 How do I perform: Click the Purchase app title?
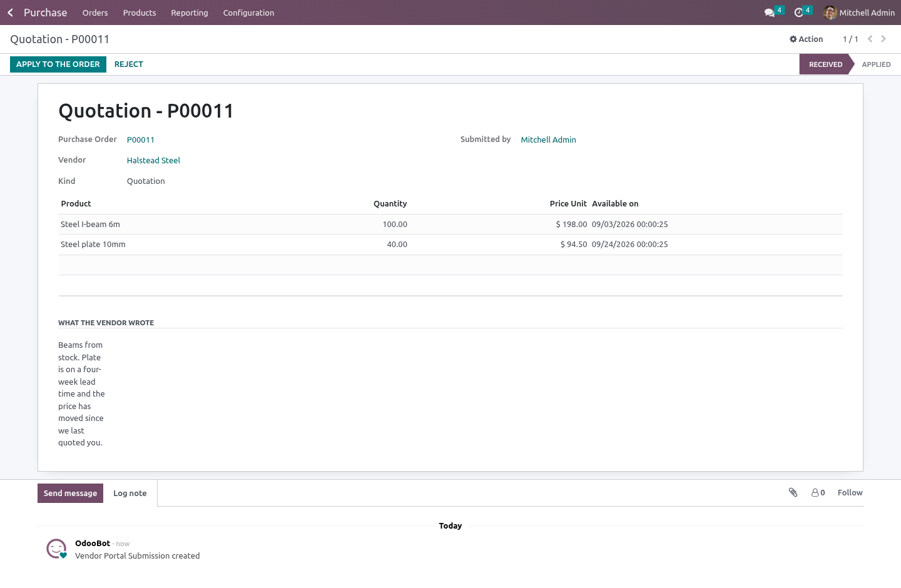point(45,13)
